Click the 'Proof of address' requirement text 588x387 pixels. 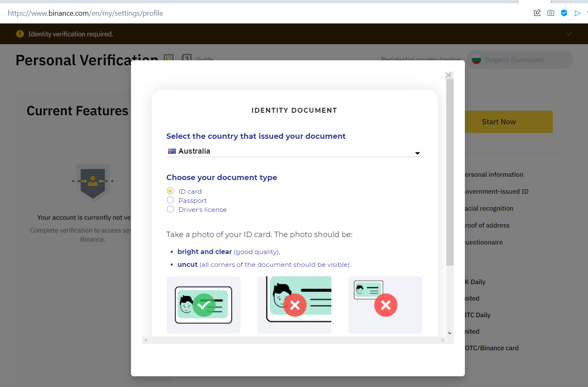click(x=487, y=225)
